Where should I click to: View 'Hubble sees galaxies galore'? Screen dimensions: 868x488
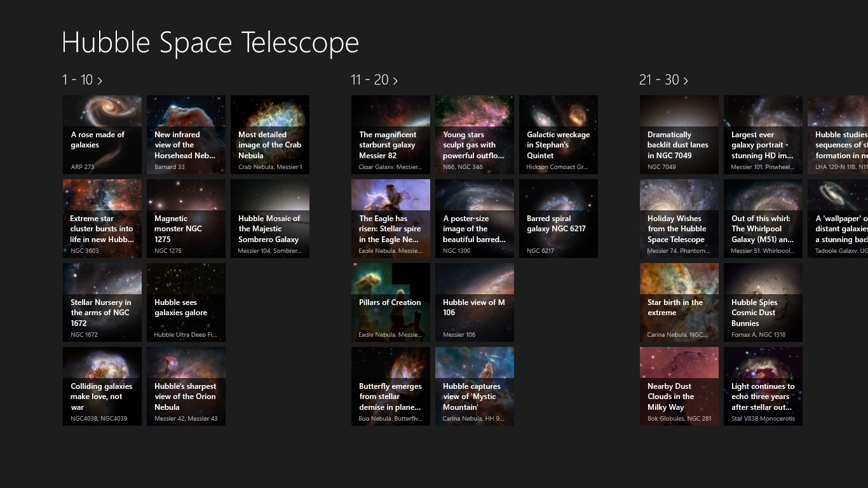(186, 302)
